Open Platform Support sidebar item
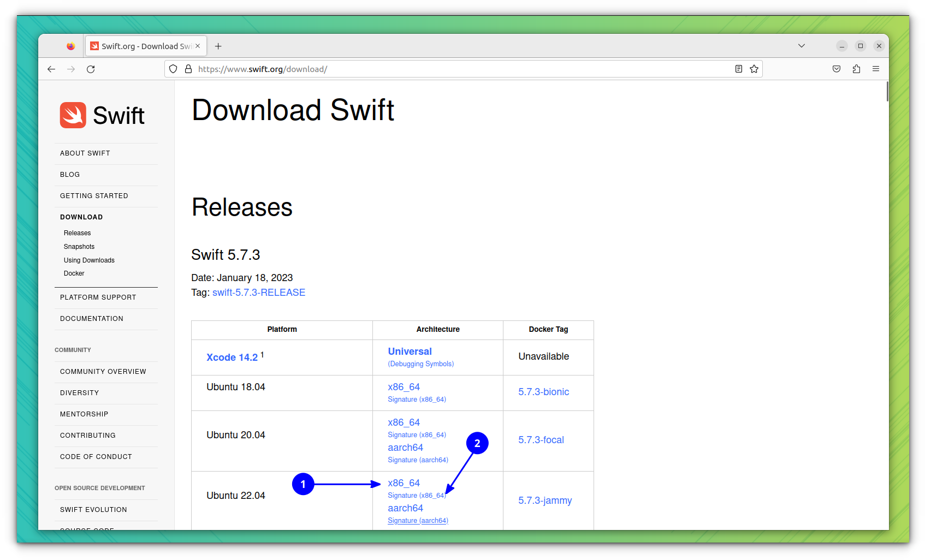 tap(98, 297)
